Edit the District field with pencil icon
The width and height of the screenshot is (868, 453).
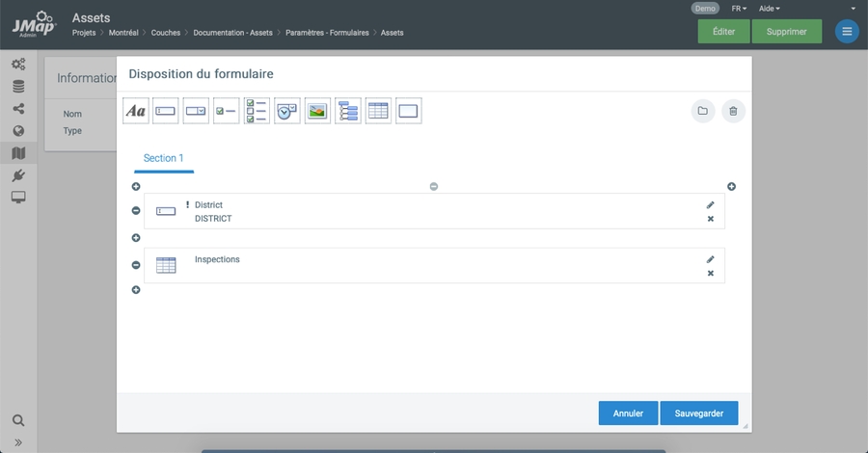tap(711, 204)
